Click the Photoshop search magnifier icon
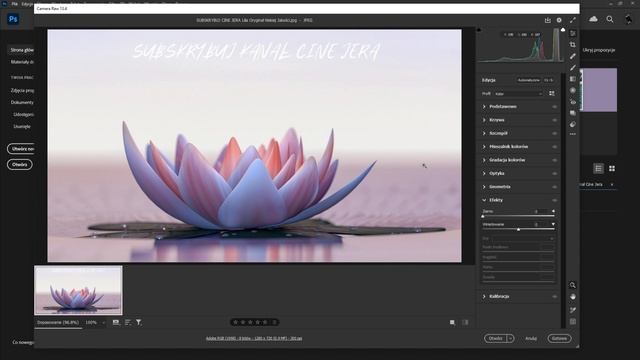 pyautogui.click(x=610, y=19)
